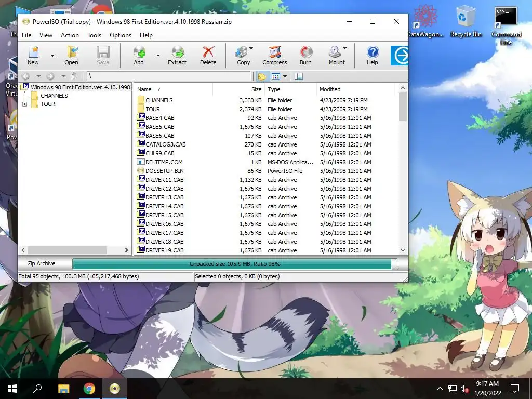Click the New toolbar icon
The image size is (532, 399).
(x=33, y=55)
